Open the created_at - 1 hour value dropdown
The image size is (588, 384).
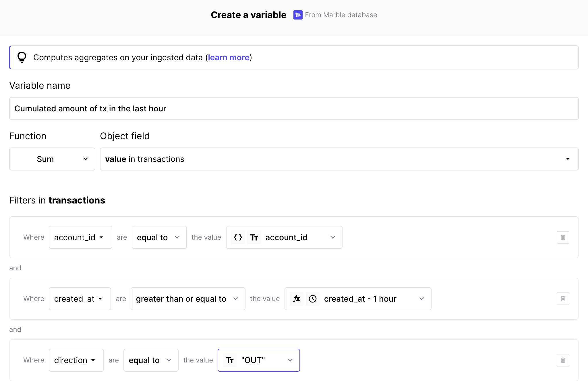coord(358,299)
